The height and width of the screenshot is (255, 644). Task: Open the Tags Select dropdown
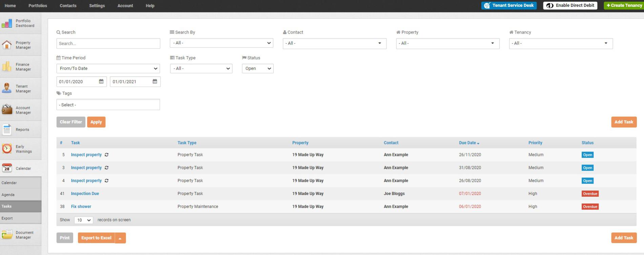(x=108, y=105)
